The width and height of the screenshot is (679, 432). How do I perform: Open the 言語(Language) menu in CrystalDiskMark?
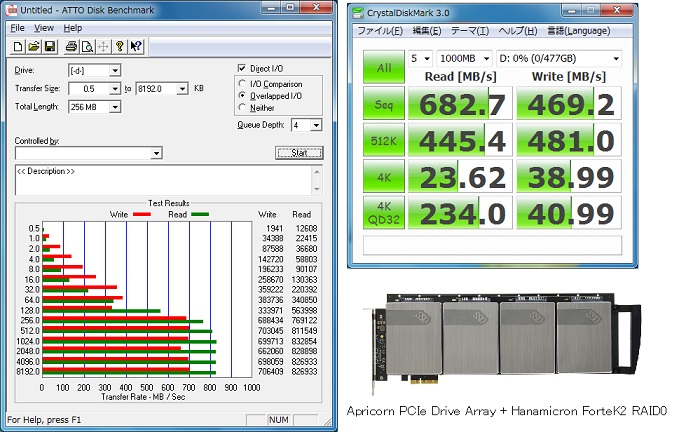(x=579, y=31)
